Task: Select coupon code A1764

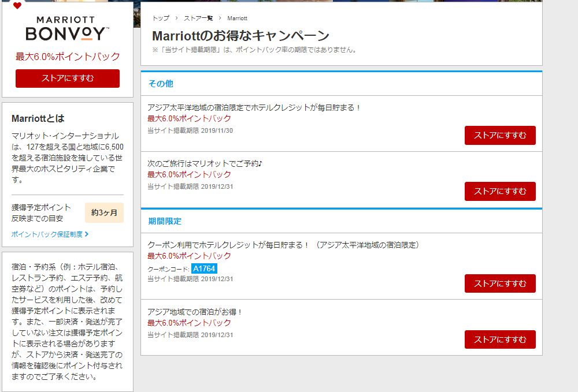Action: (x=204, y=268)
